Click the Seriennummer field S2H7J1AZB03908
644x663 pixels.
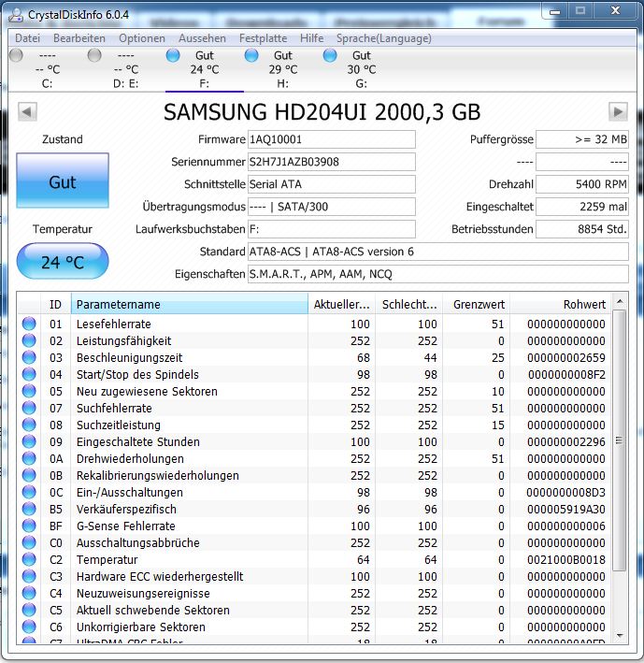coord(331,162)
